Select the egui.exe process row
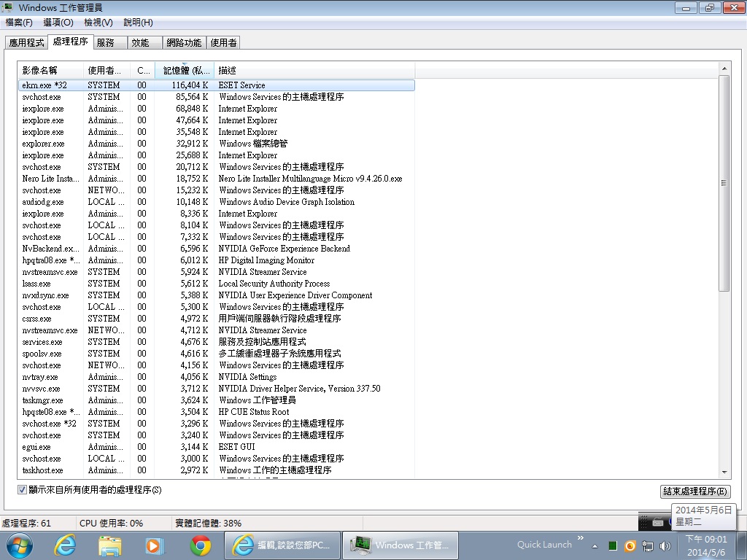Screen dimensions: 747x560 point(216,447)
